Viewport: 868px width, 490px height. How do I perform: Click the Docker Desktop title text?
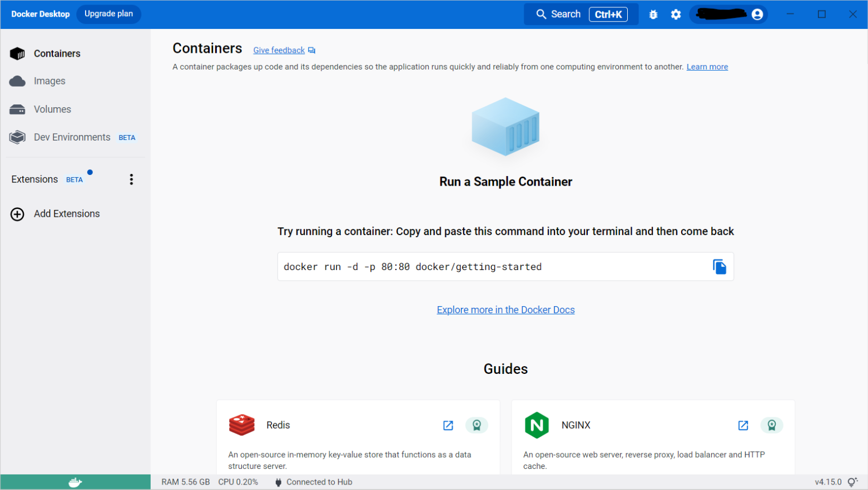point(41,14)
